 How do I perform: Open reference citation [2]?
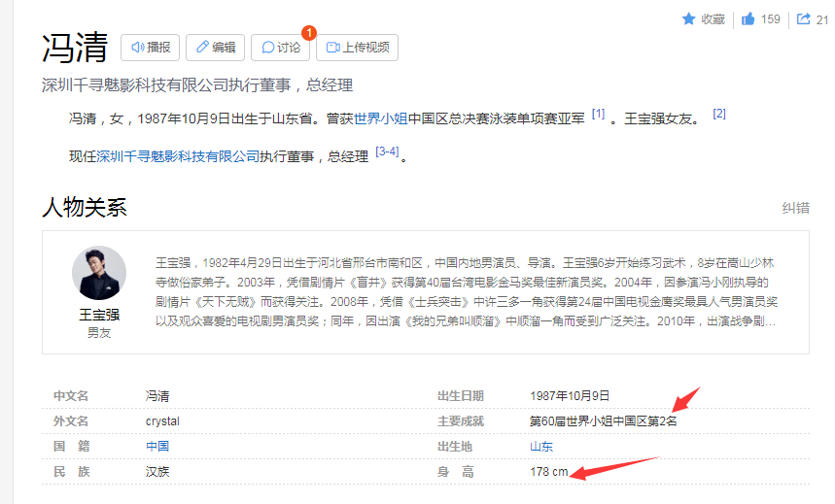tap(719, 114)
